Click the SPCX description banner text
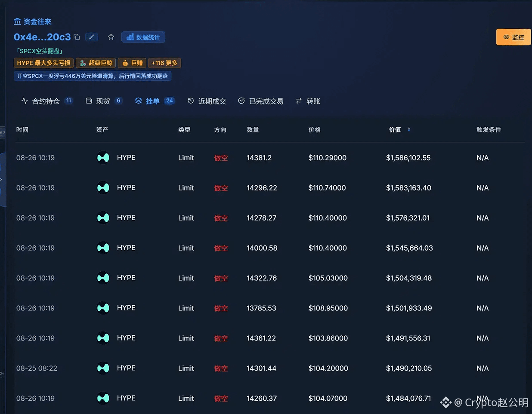This screenshot has height=414, width=532. point(93,76)
